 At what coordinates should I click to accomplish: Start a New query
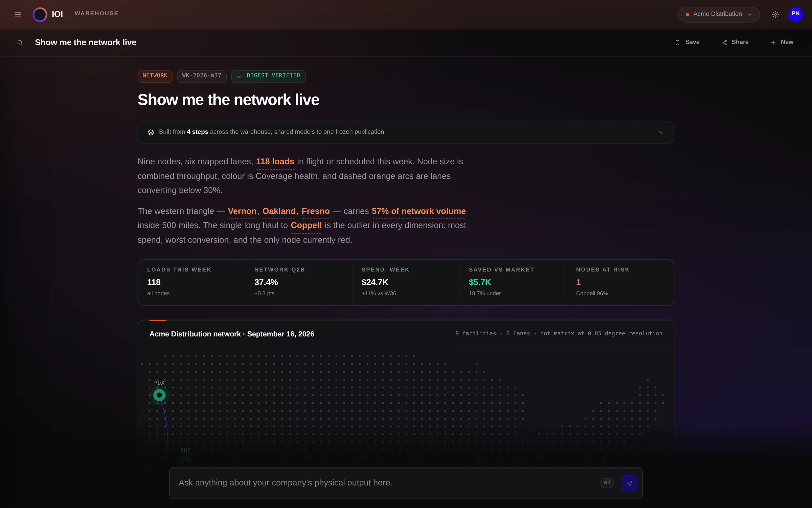pos(782,42)
